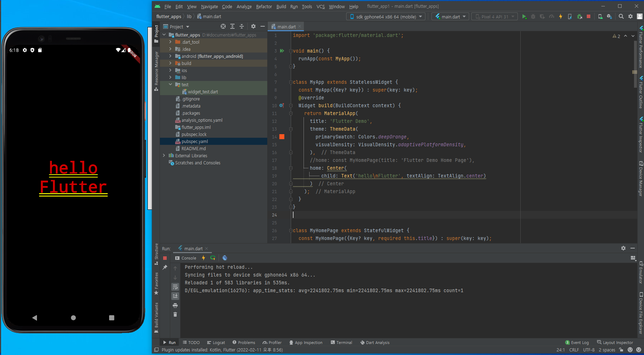The width and height of the screenshot is (644, 355).
Task: Open App Inspection tool button
Action: tap(306, 343)
